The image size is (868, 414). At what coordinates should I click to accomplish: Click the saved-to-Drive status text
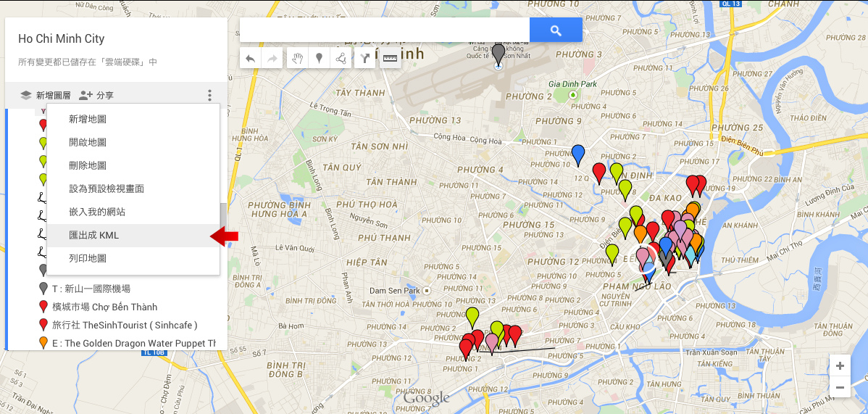coord(88,62)
